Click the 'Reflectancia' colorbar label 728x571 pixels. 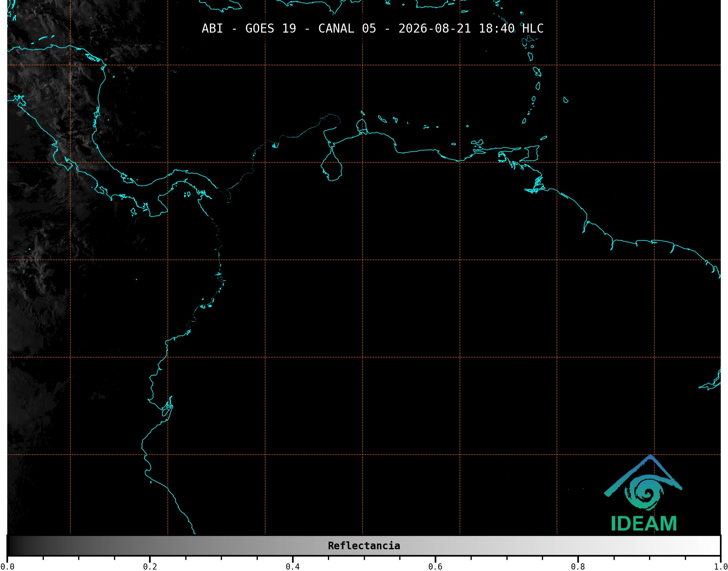[x=364, y=546]
